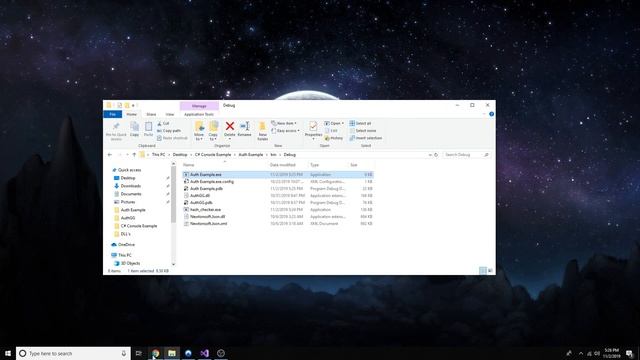640x360 pixels.
Task: Open DLL's folder in navigation pane
Action: (125, 234)
